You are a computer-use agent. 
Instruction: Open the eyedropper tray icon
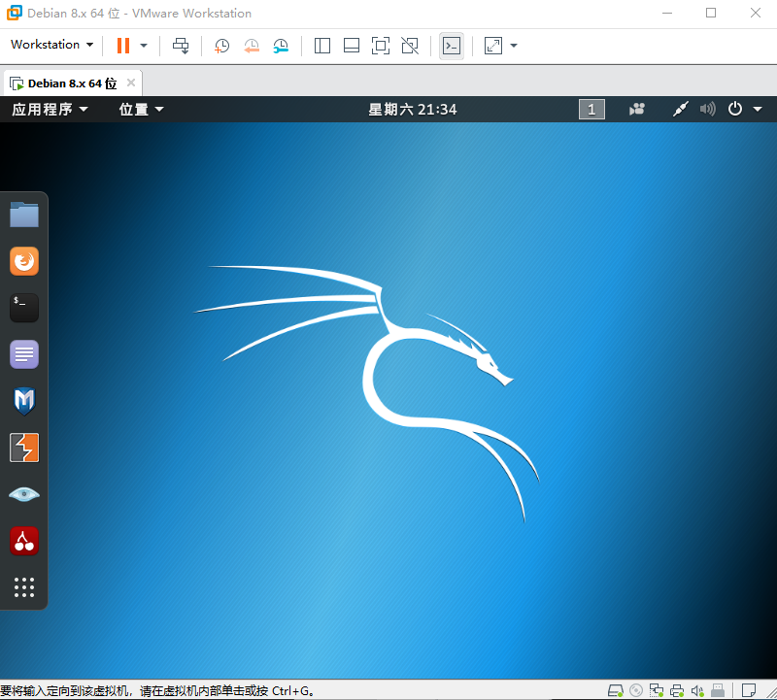tap(681, 109)
